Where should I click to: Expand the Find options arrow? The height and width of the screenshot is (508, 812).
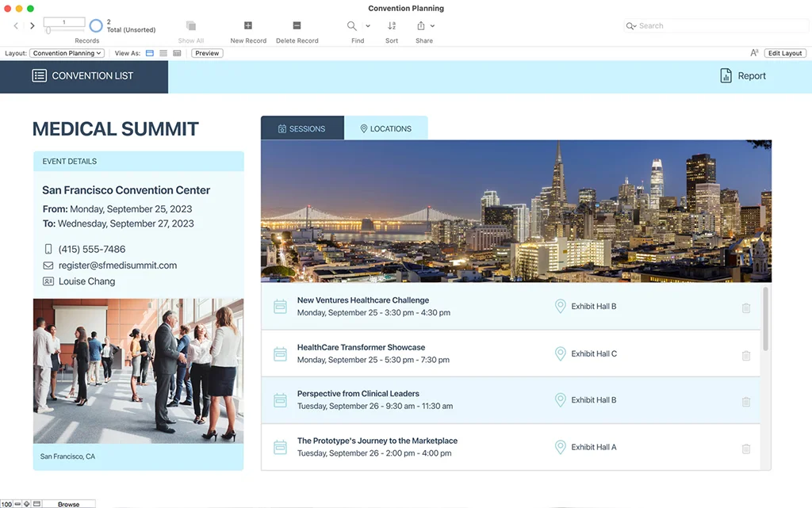tap(368, 26)
